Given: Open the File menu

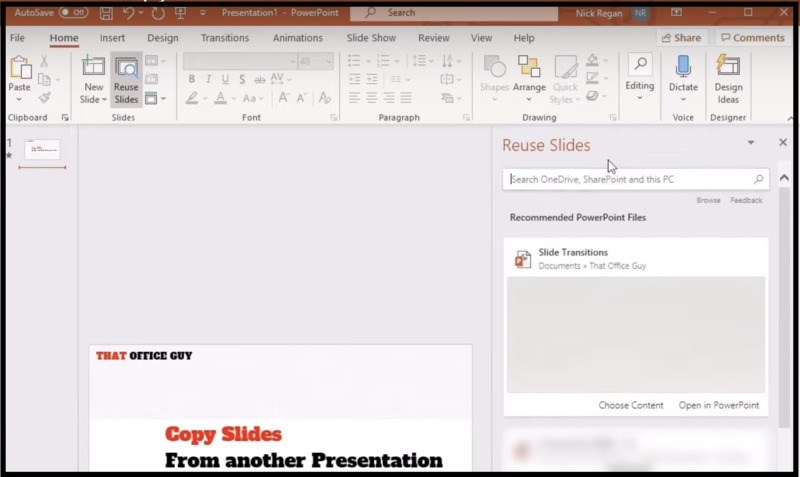Looking at the screenshot, I should point(17,38).
